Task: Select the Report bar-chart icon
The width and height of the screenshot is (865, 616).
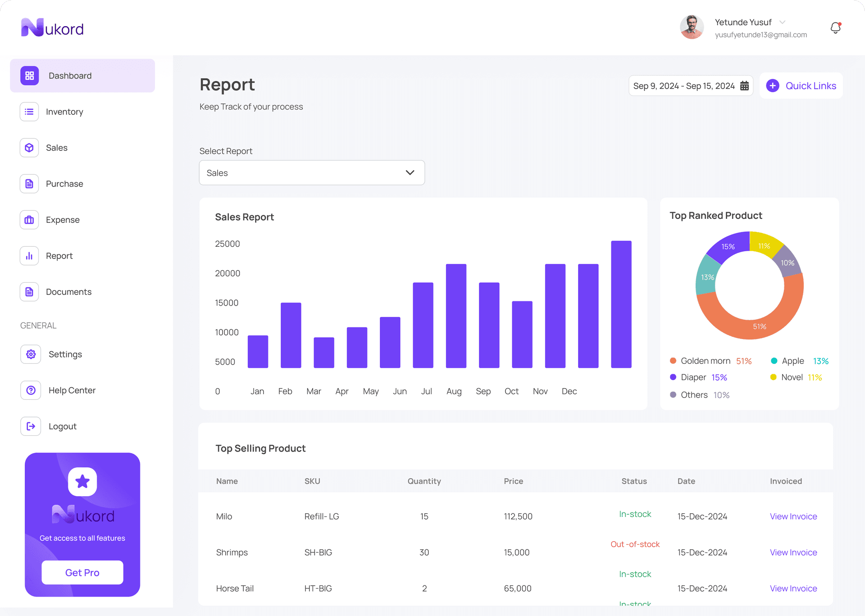Action: pos(29,255)
